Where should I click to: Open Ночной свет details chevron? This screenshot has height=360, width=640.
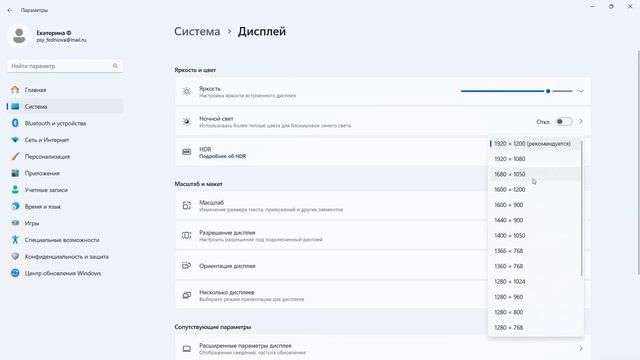(581, 122)
